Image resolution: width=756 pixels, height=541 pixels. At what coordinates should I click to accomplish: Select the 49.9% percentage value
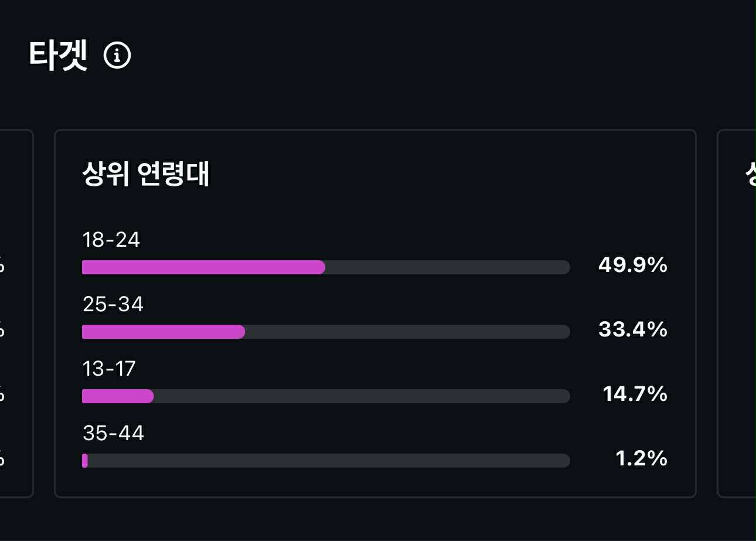tap(632, 265)
